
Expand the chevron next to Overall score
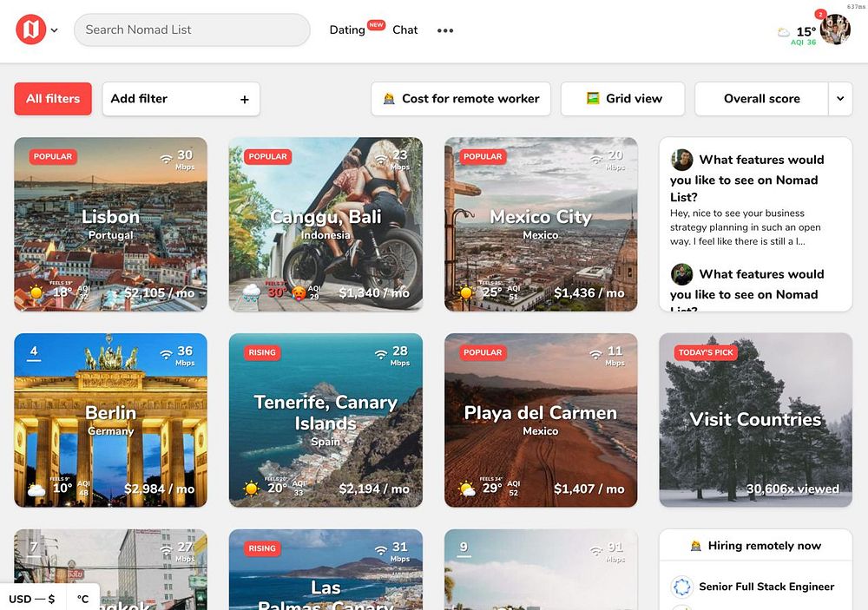840,99
